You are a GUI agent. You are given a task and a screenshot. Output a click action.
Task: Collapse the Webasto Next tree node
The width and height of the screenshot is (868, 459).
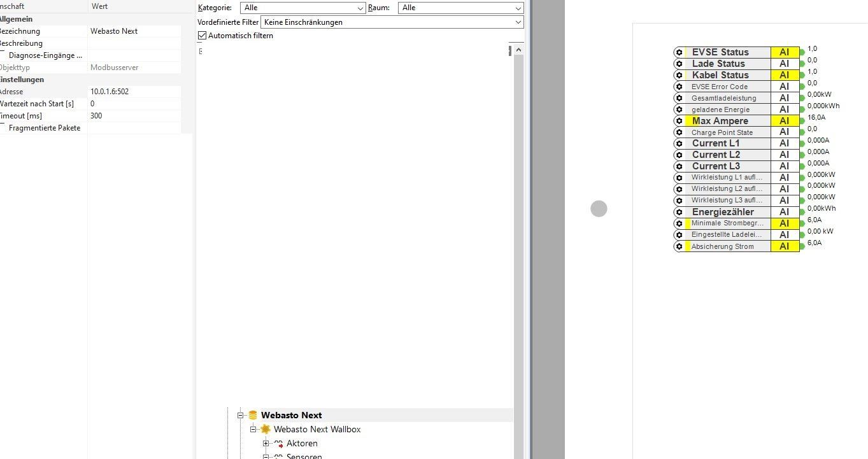tap(241, 415)
